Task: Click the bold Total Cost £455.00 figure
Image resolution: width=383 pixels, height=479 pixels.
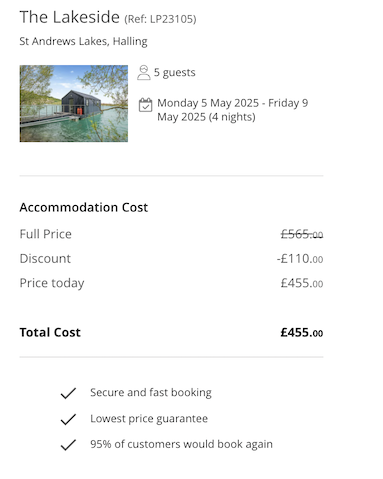Action: (302, 332)
